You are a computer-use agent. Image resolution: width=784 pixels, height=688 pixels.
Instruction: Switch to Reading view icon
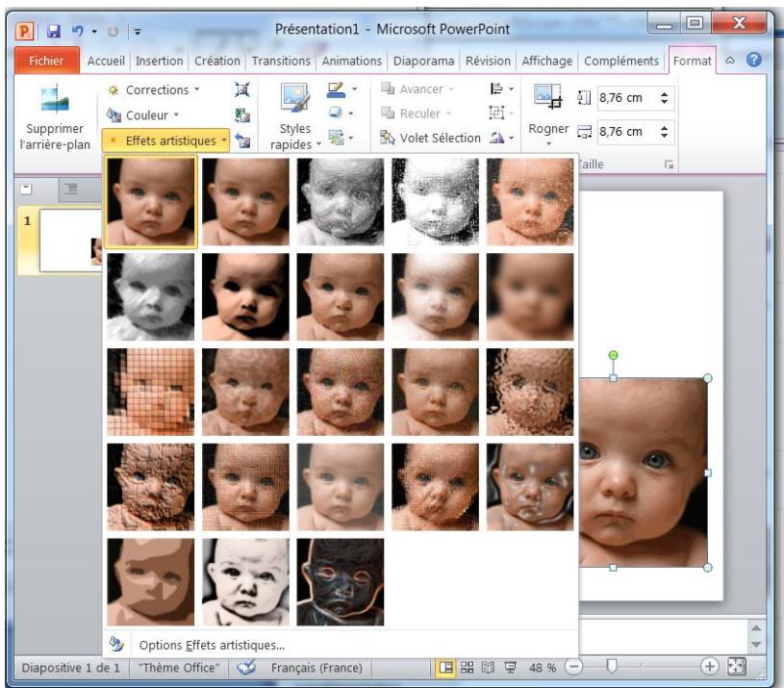pos(488,667)
